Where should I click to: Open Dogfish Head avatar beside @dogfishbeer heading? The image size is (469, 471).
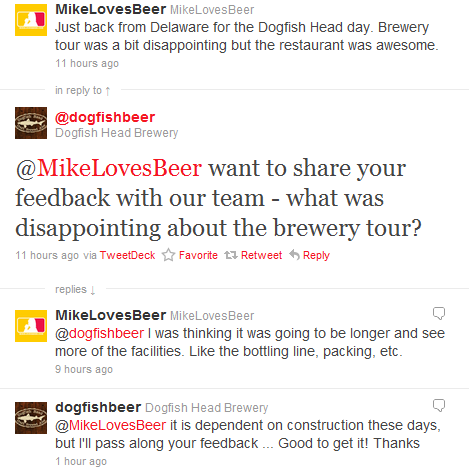click(x=31, y=123)
